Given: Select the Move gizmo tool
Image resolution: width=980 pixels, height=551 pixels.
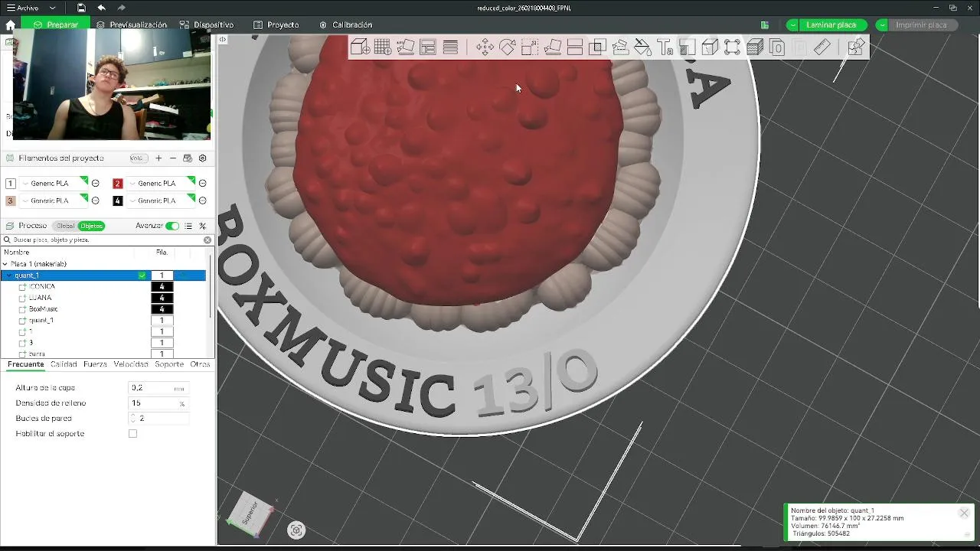Looking at the screenshot, I should [485, 47].
